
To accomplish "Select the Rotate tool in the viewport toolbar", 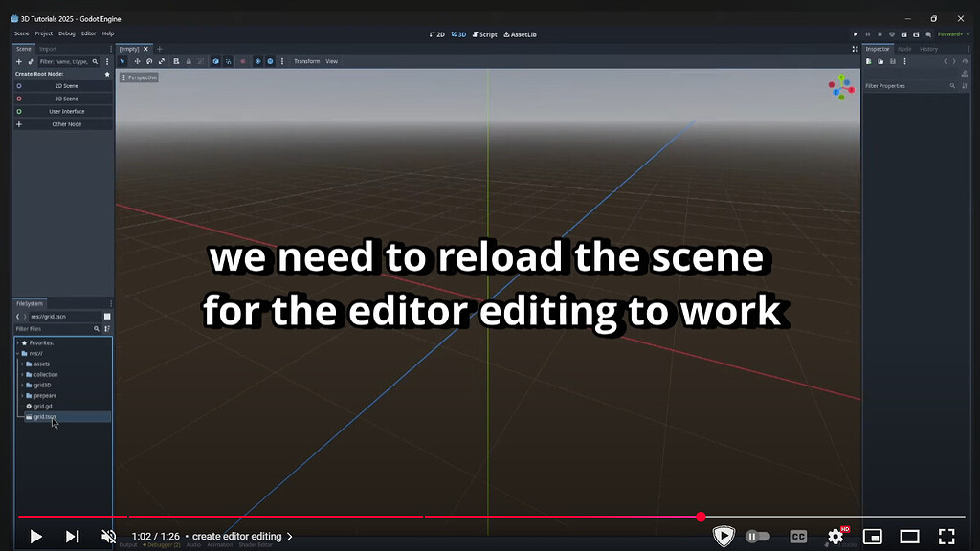I will [x=148, y=61].
